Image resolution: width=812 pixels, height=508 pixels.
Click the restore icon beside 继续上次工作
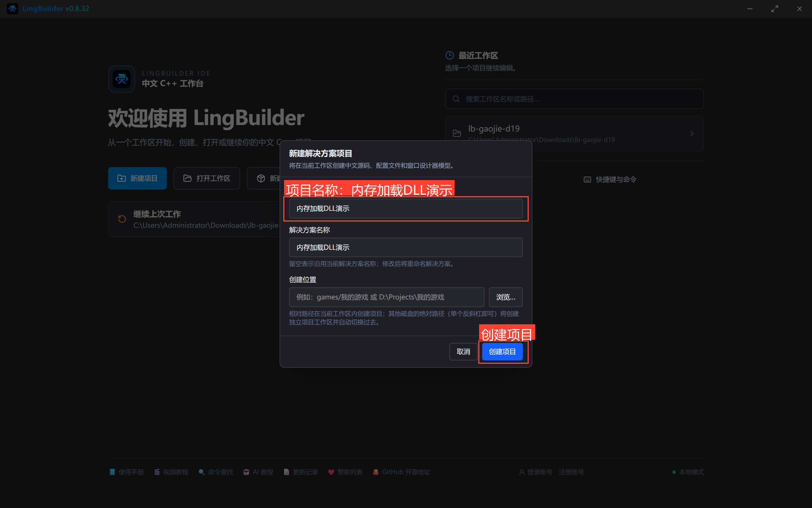coord(122,219)
